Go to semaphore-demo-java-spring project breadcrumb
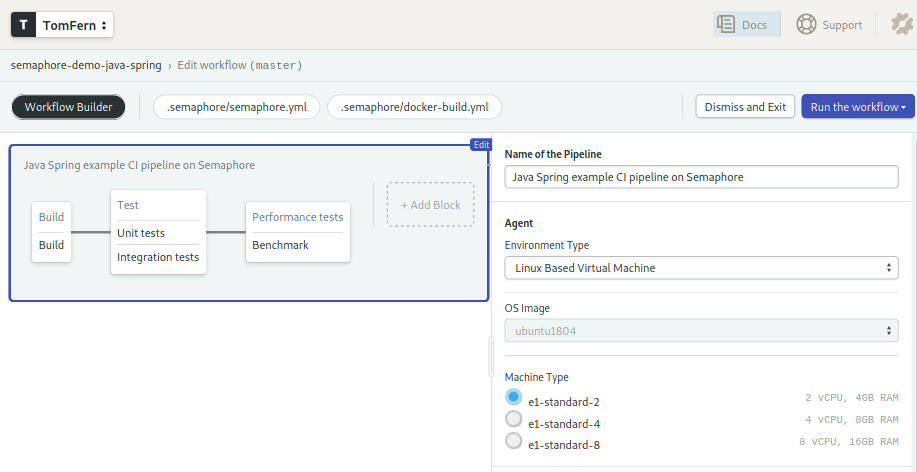The image size is (917, 472). click(86, 65)
